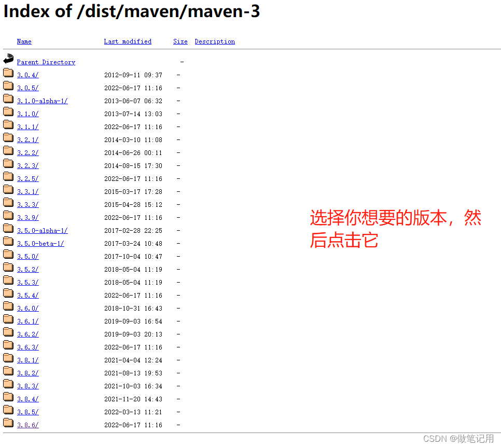Open the 3.8.5/ version link
501x448 pixels.
pos(28,412)
